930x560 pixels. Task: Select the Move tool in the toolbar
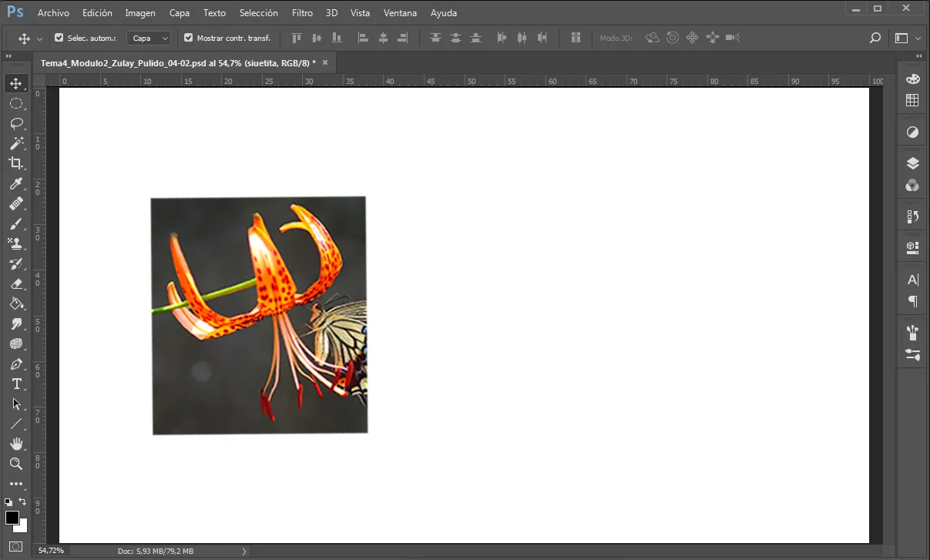[x=15, y=83]
